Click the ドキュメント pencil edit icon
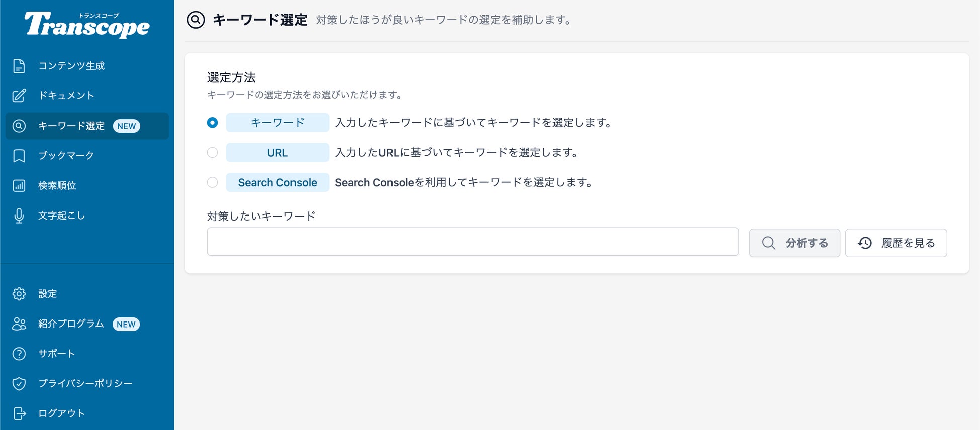Image resolution: width=980 pixels, height=430 pixels. point(19,95)
